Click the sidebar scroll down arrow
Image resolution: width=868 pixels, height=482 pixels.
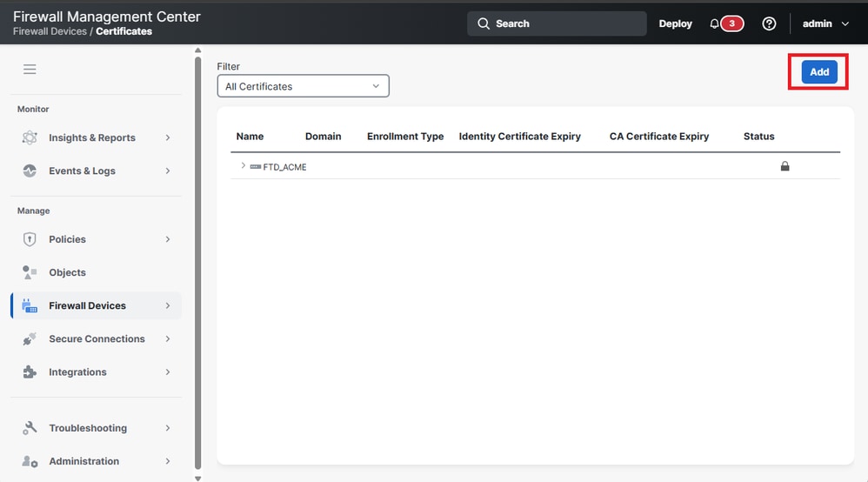[x=197, y=479]
